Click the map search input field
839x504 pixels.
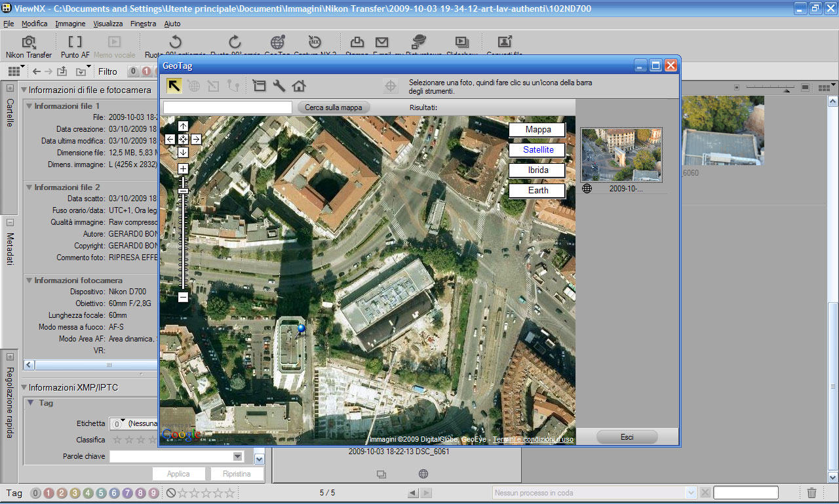tap(227, 107)
